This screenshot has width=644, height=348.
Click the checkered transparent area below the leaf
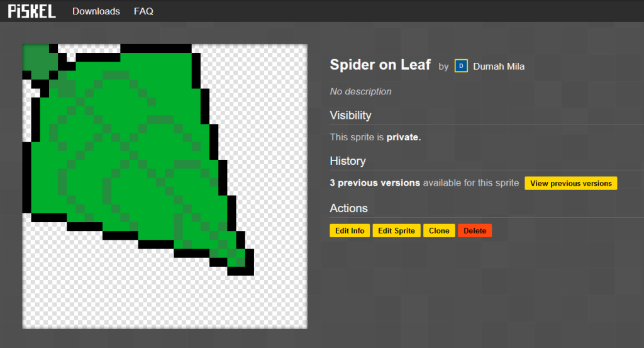94,283
